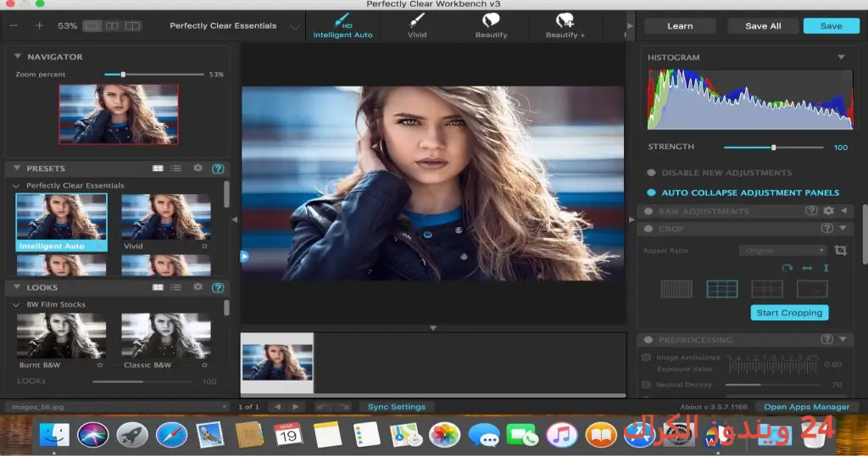The width and height of the screenshot is (868, 456).
Task: Toggle the Crop panel enable dot
Action: [648, 229]
